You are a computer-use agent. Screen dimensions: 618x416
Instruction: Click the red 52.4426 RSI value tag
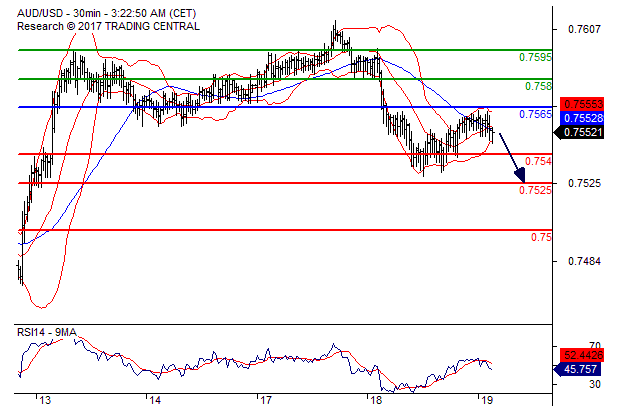(584, 355)
